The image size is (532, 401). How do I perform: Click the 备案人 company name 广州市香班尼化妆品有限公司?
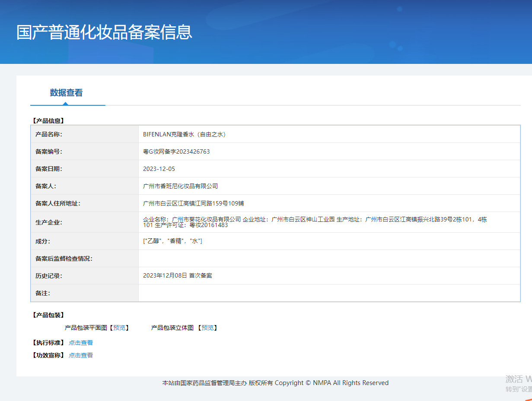click(180, 186)
